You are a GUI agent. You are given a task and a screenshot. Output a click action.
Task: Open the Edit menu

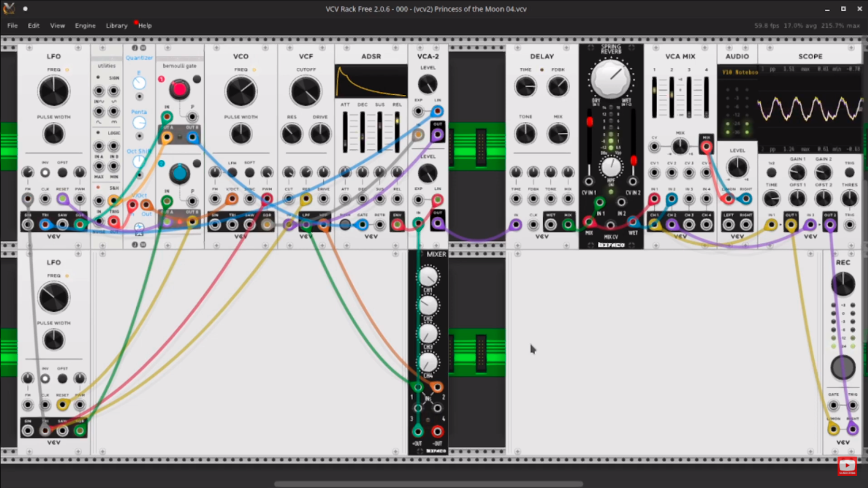34,25
